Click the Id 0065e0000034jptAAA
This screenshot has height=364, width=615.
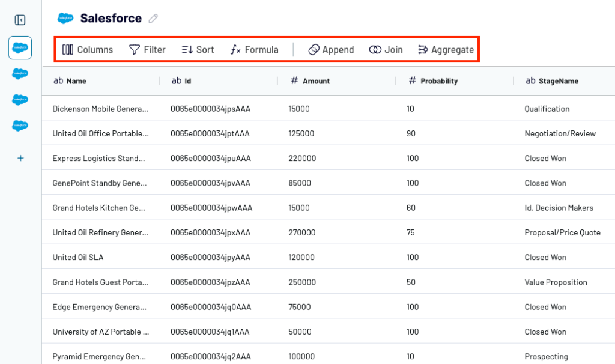[x=210, y=133]
